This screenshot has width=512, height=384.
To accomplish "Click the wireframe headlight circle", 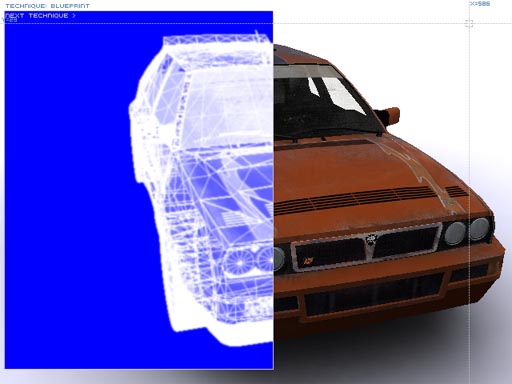I will 239,262.
